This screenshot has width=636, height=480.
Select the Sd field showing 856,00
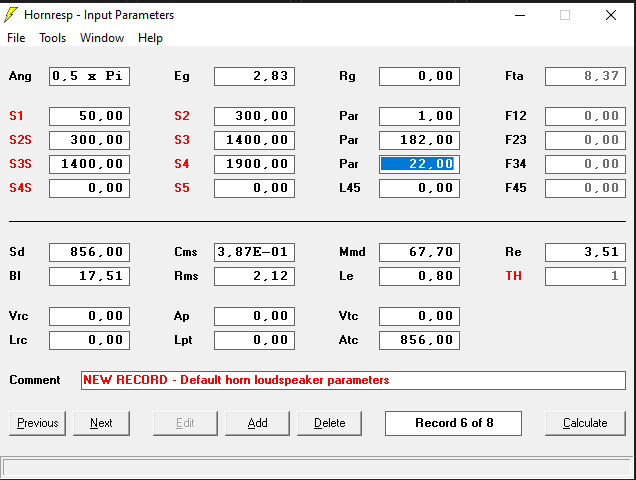[x=90, y=252]
